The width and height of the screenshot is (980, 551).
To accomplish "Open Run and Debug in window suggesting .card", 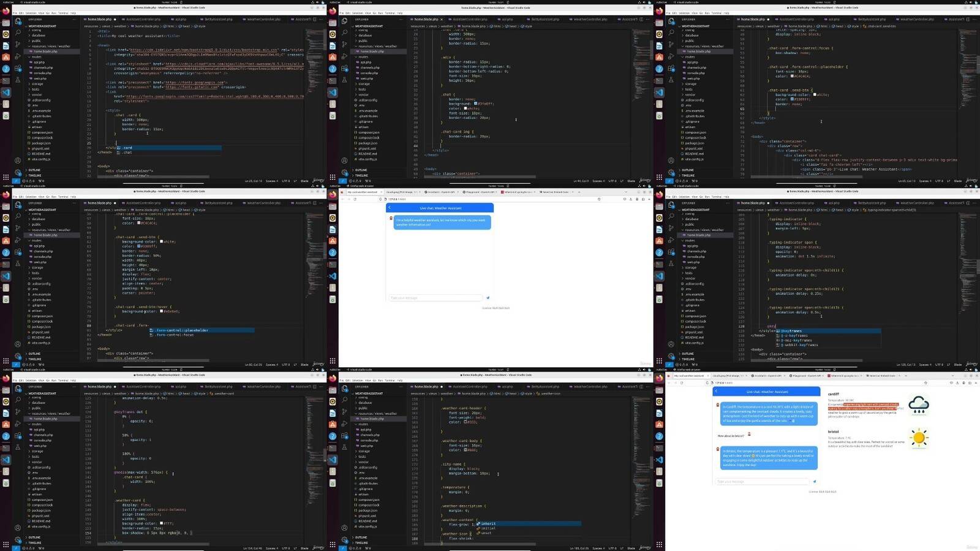I will pyautogui.click(x=18, y=56).
